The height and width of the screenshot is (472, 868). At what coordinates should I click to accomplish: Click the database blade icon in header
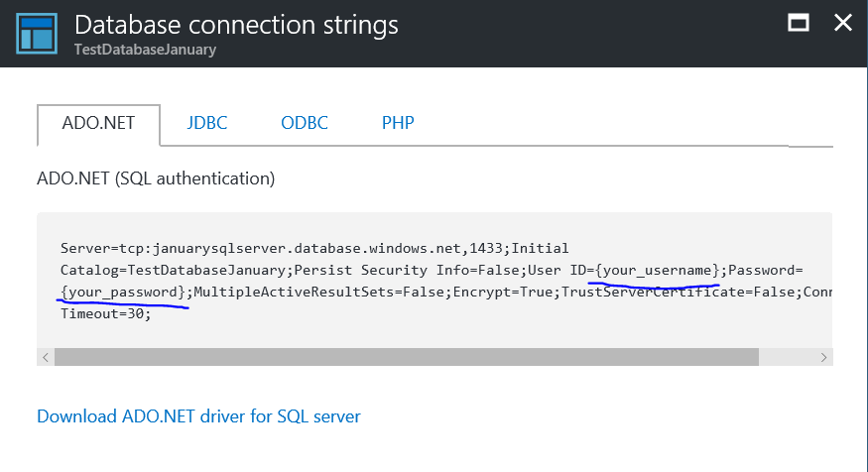37,33
